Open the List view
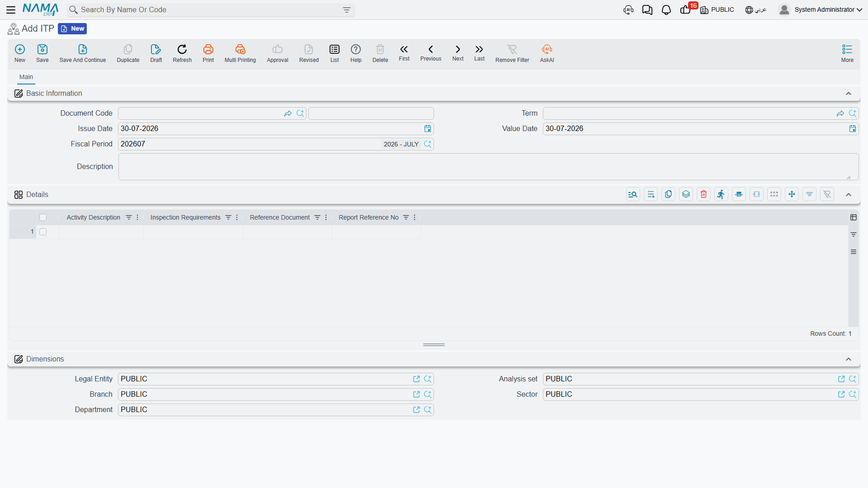The image size is (868, 488). click(x=335, y=53)
